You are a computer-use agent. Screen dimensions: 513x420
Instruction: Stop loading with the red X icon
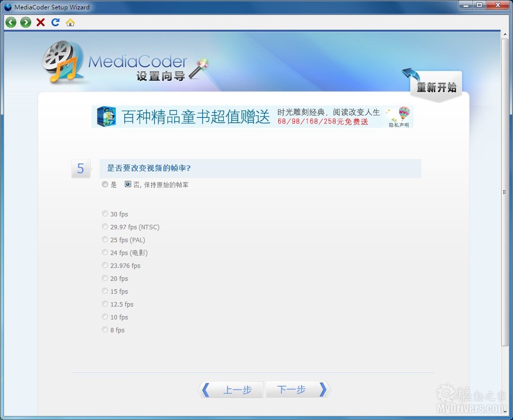(x=41, y=22)
